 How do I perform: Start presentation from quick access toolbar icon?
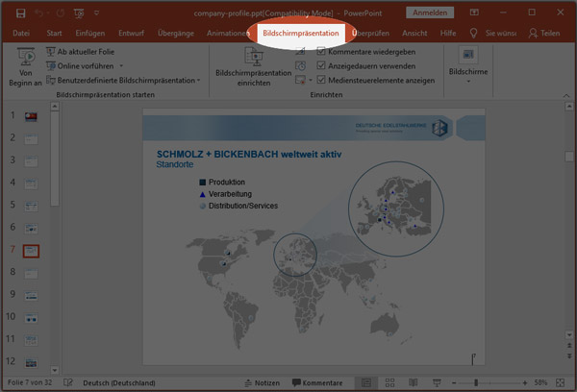79,13
